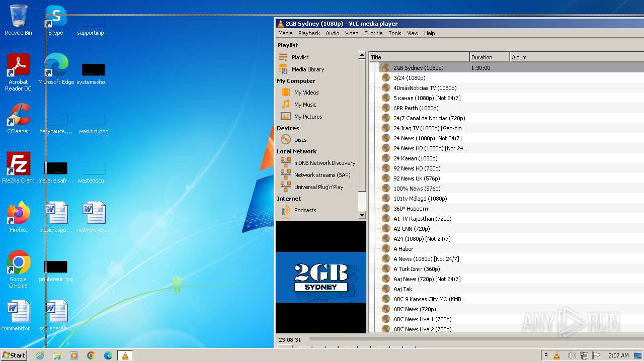Show hidden tray icons arrow

click(546, 355)
